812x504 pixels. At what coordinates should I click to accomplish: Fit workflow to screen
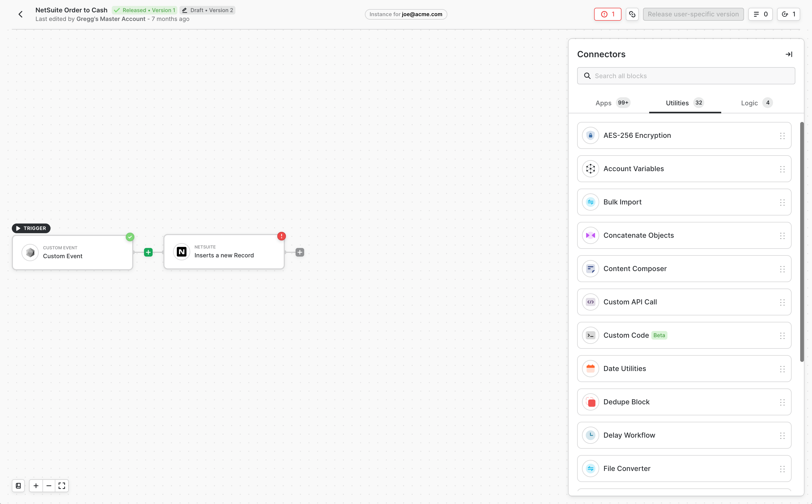point(62,486)
